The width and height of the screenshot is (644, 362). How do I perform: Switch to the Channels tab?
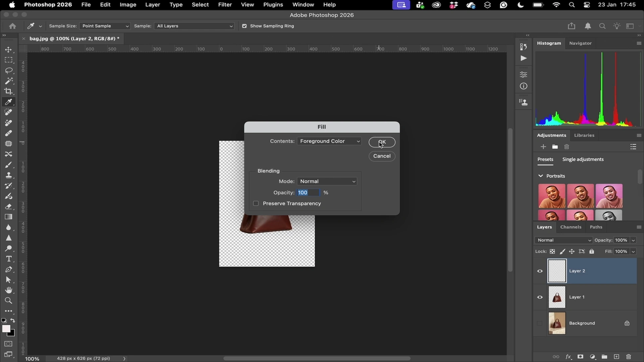click(571, 227)
